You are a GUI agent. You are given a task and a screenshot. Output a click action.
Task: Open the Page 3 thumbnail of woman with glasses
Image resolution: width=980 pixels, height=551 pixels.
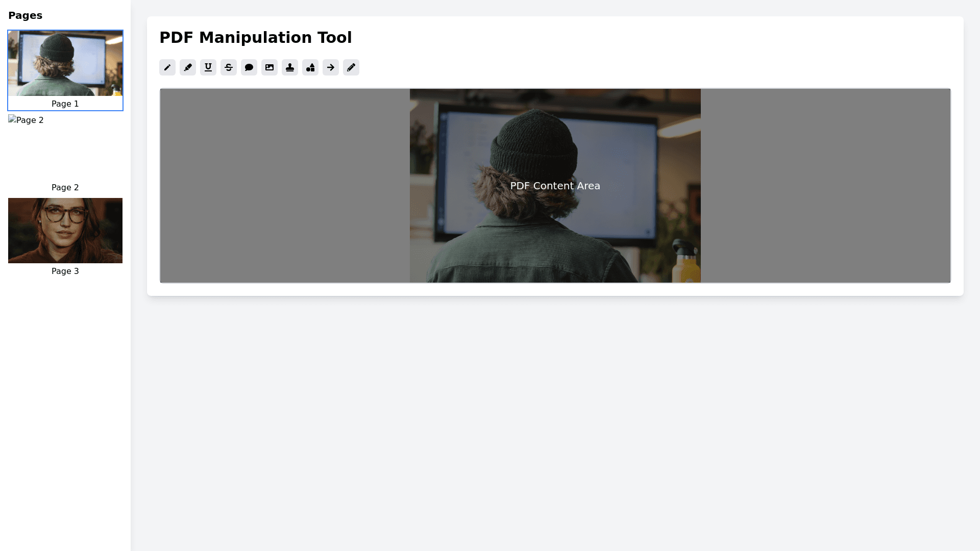click(x=65, y=231)
